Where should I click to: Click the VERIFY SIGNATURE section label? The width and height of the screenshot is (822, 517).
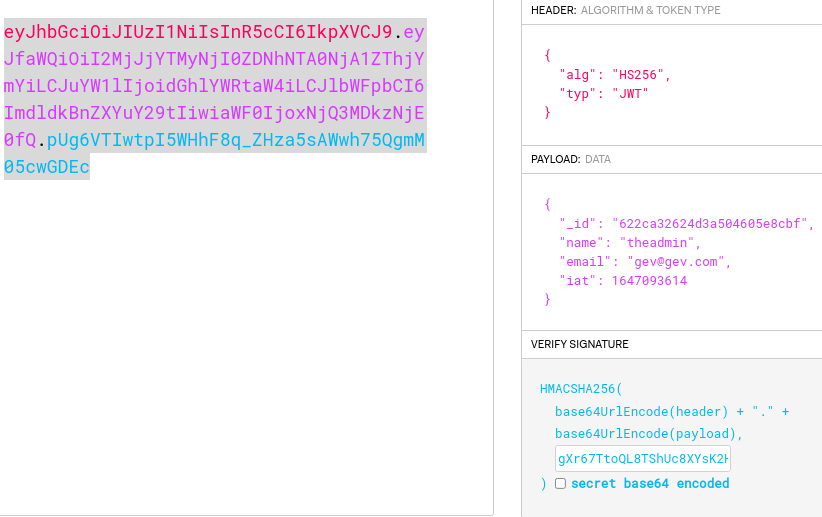coord(579,344)
